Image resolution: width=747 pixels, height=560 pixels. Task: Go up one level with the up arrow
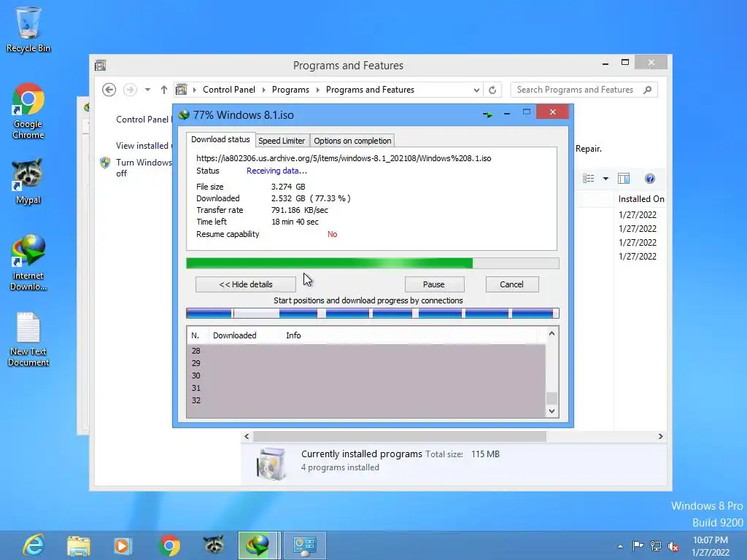click(164, 90)
